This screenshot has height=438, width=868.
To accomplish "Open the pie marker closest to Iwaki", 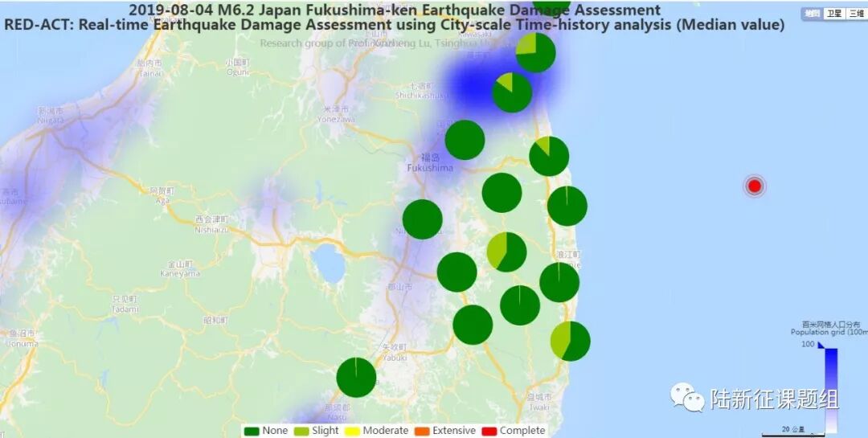I will click(570, 341).
